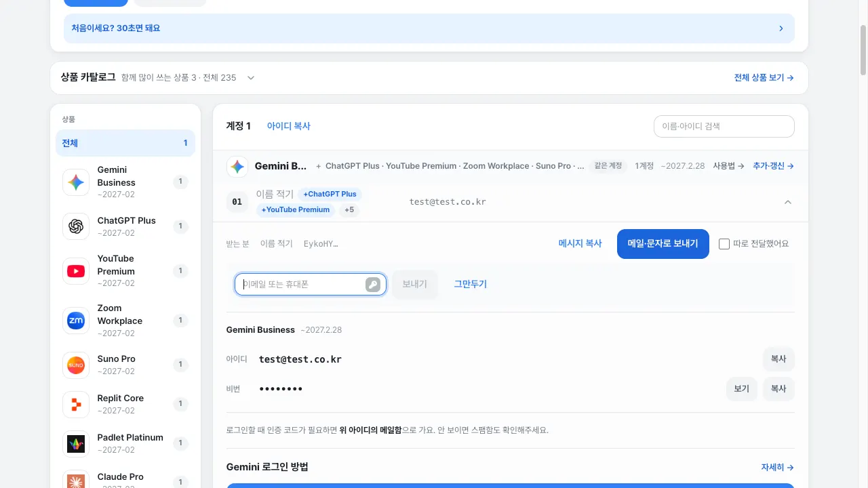Image resolution: width=868 pixels, height=488 pixels.
Task: Select Zoom Workplace in product list
Action: tap(125, 321)
